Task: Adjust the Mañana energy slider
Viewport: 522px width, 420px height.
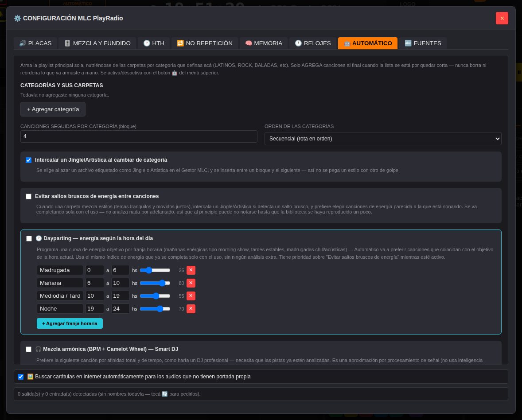Action: point(155,283)
